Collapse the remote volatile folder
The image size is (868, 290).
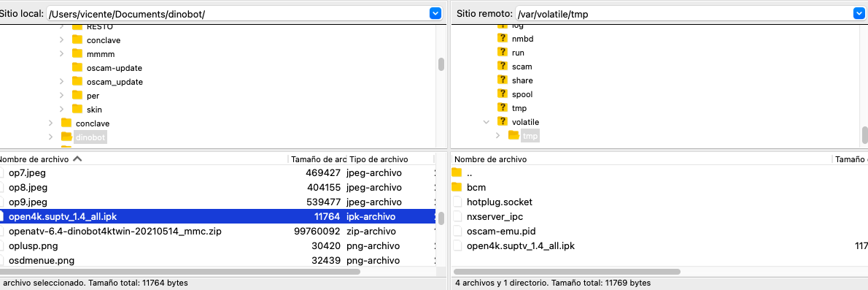pyautogui.click(x=487, y=121)
